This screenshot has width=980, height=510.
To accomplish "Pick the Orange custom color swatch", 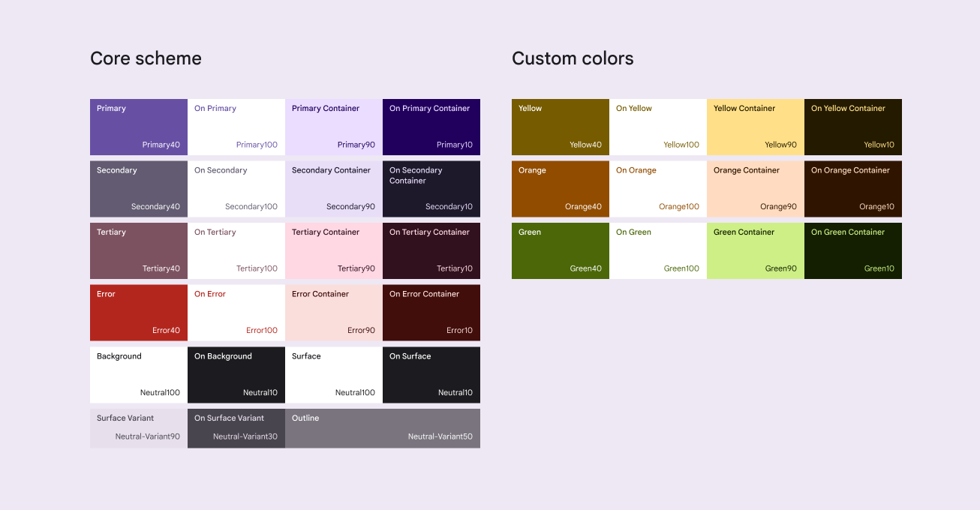I will click(561, 189).
